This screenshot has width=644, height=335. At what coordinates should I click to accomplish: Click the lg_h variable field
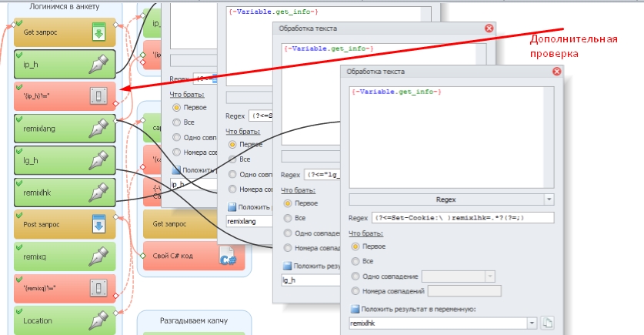(311, 280)
